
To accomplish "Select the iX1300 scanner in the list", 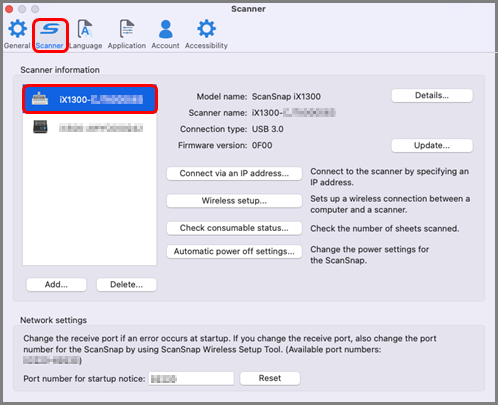I will (90, 99).
